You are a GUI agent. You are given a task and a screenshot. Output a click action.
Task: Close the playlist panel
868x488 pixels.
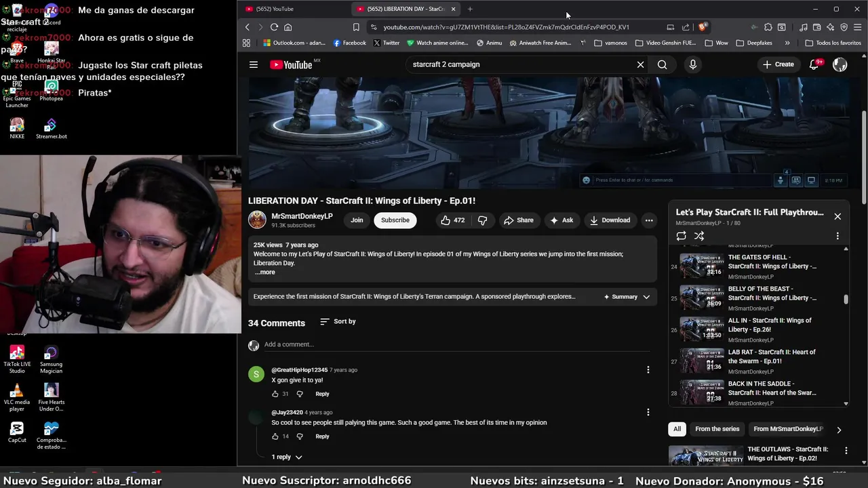[x=837, y=216]
